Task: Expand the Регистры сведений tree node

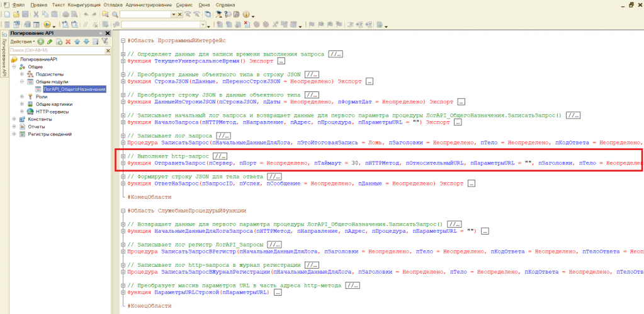Action: point(14,134)
